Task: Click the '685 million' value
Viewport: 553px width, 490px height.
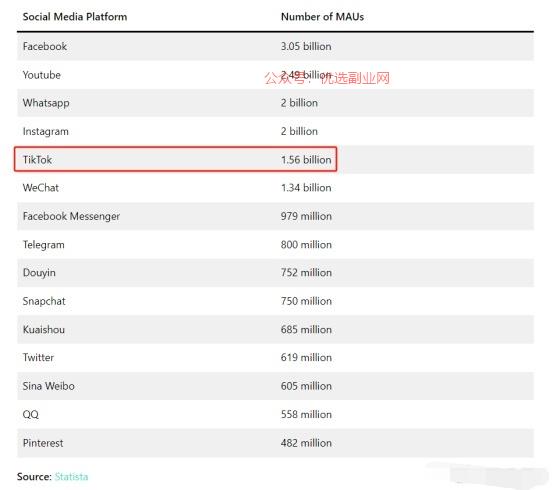Action: (306, 329)
